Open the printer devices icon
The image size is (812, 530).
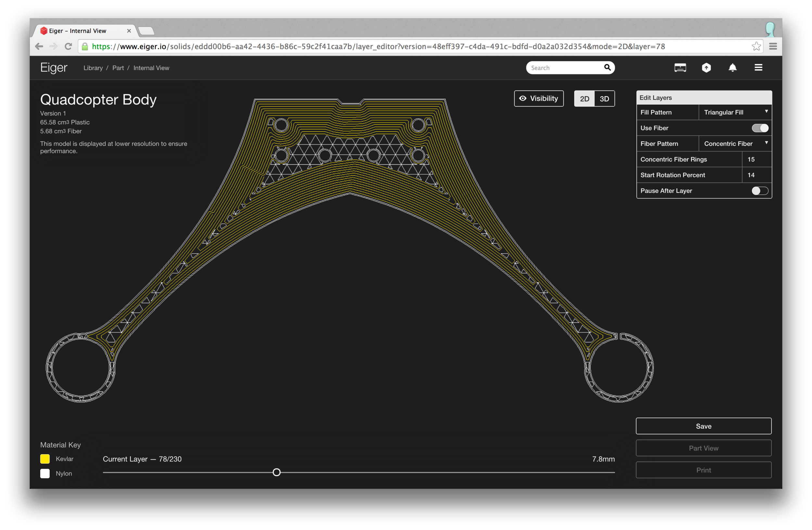(680, 68)
